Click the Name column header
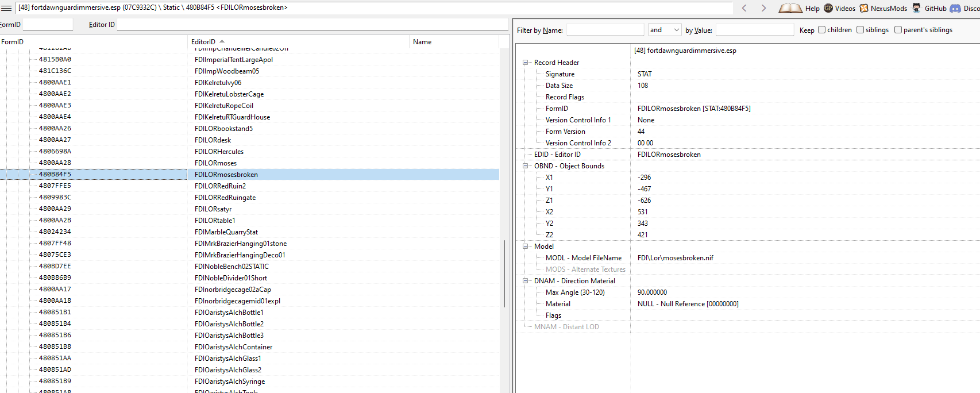980x393 pixels. (454, 42)
